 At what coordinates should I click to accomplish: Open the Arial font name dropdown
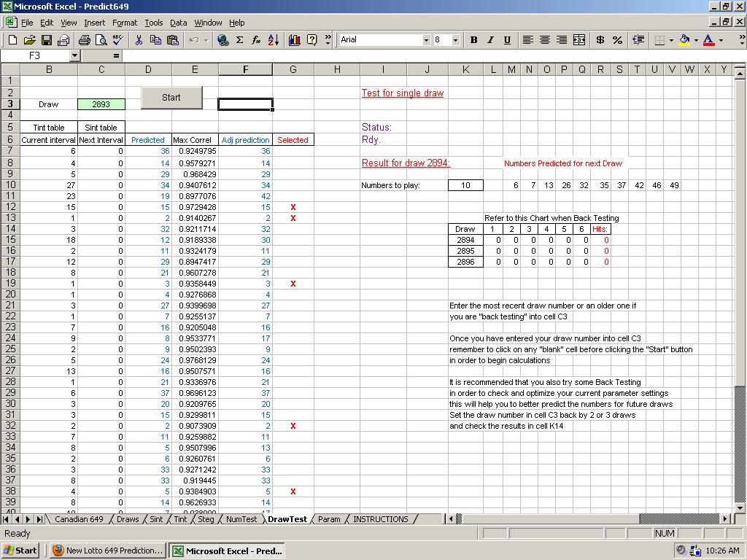(426, 40)
